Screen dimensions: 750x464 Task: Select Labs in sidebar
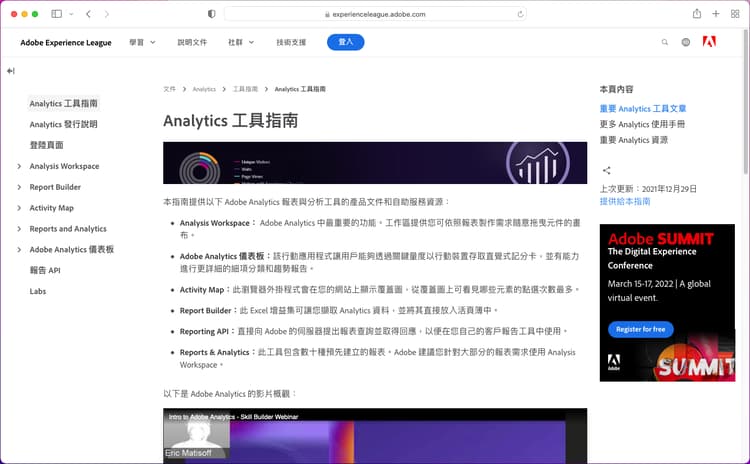pos(38,291)
